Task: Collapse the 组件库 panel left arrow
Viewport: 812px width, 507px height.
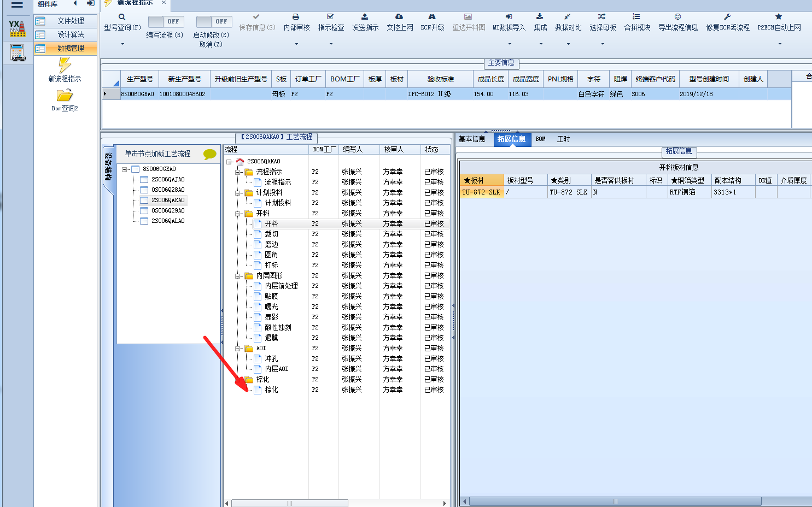Action: 75,4
